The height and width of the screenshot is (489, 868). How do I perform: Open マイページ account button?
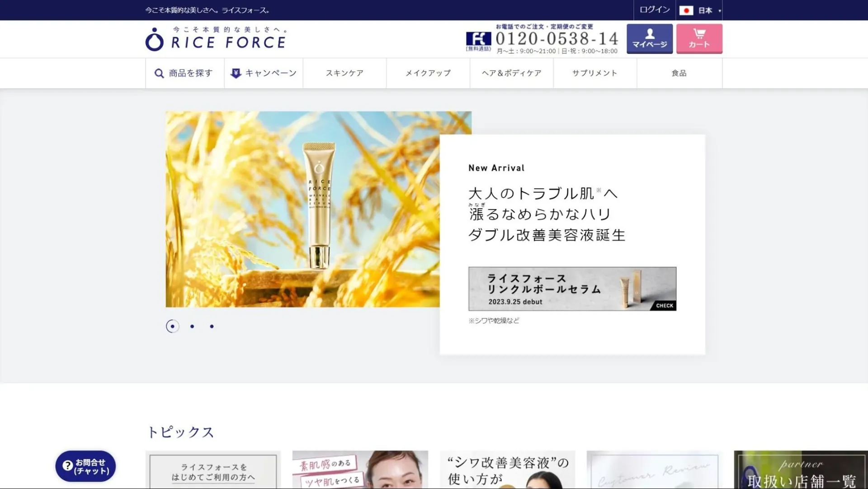pos(649,39)
